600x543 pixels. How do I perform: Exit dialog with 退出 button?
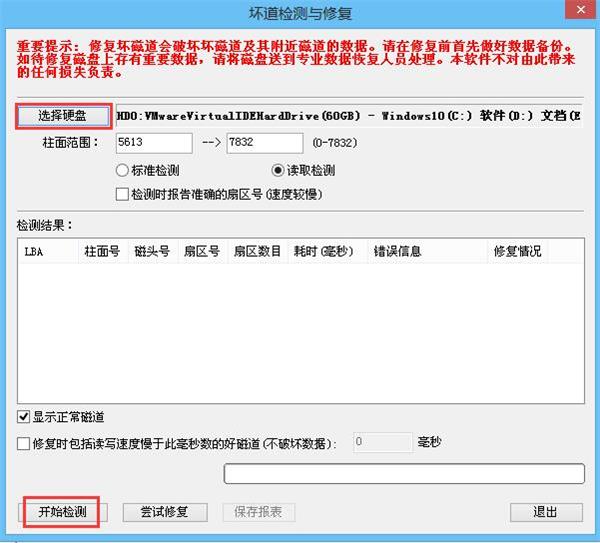coord(546,512)
